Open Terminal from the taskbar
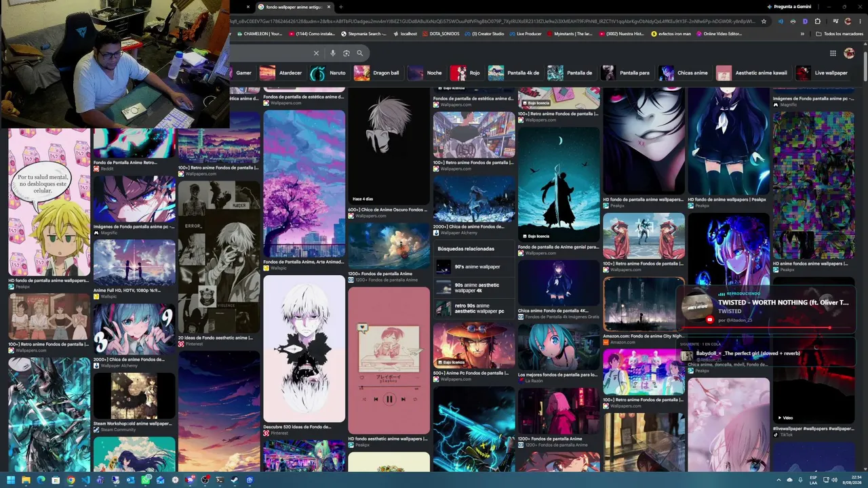This screenshot has height=488, width=868. 220,480
